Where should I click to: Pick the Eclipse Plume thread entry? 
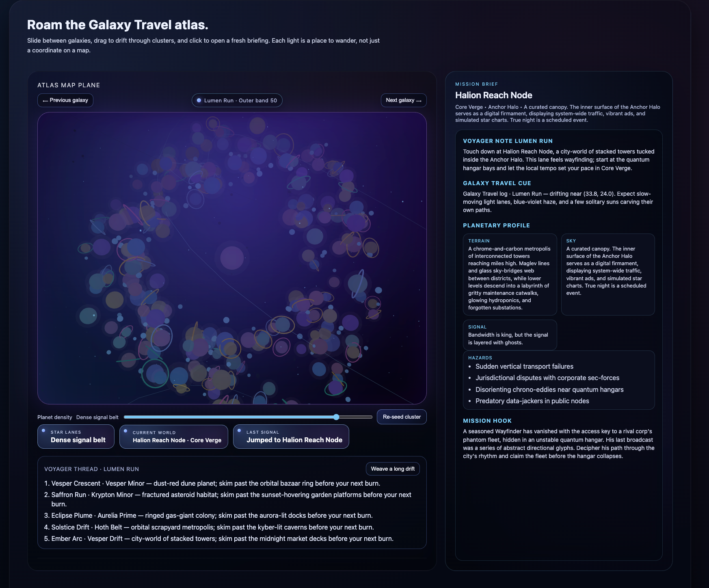(x=208, y=515)
